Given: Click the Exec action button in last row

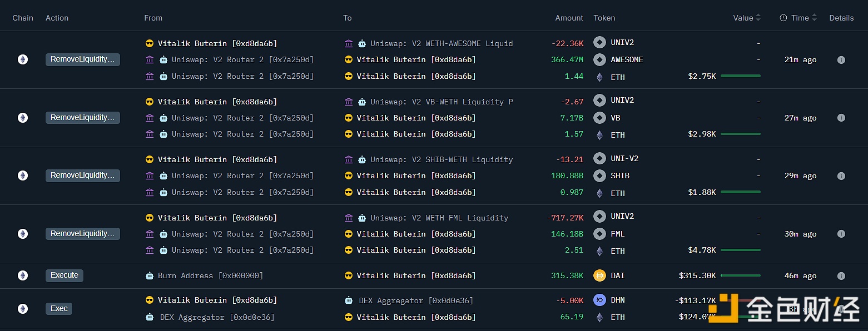Looking at the screenshot, I should (x=59, y=309).
